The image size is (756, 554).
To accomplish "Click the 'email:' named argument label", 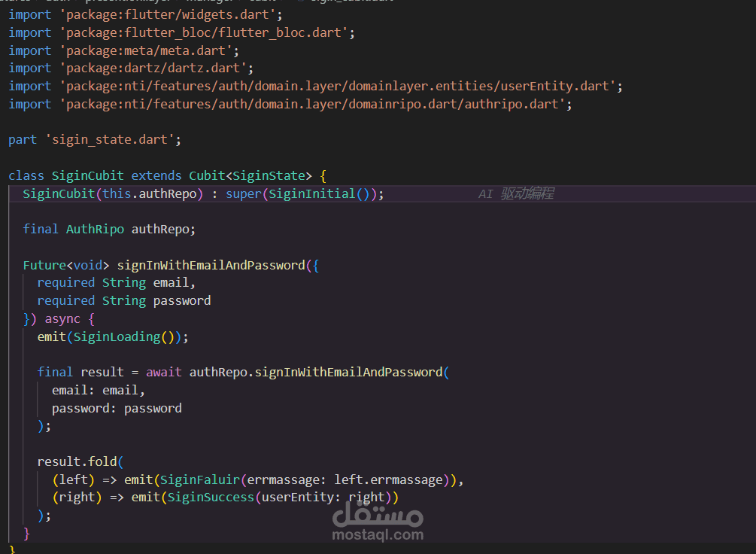I will coord(73,390).
